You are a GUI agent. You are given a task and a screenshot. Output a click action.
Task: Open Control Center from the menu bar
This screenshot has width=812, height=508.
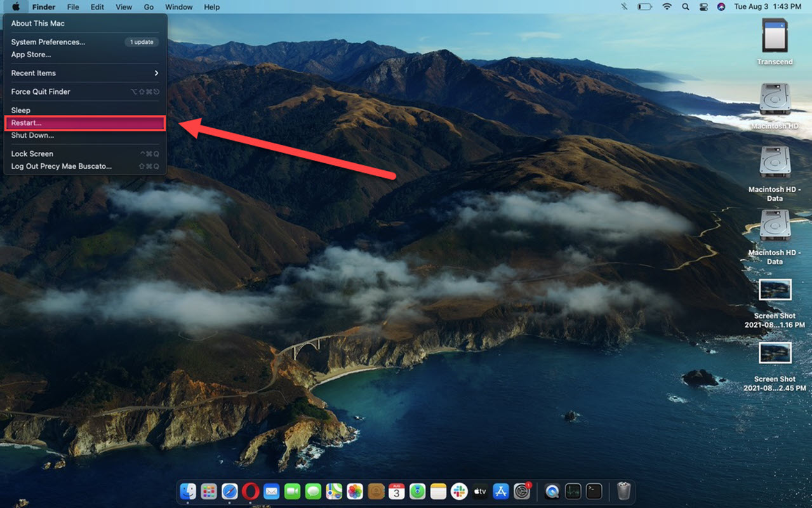[703, 6]
